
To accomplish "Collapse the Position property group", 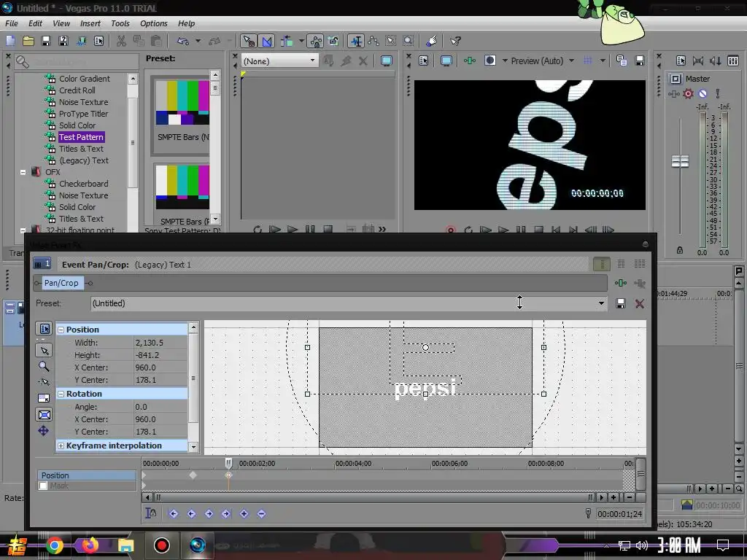I will click(x=61, y=330).
